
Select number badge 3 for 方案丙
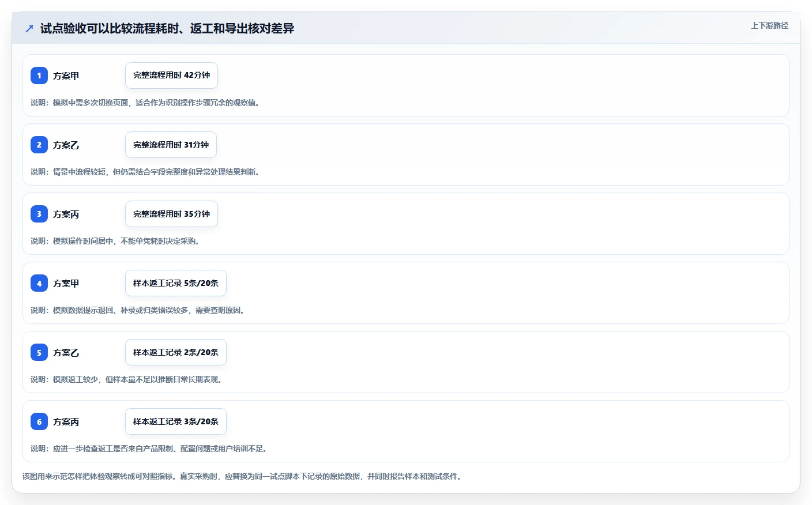click(39, 214)
